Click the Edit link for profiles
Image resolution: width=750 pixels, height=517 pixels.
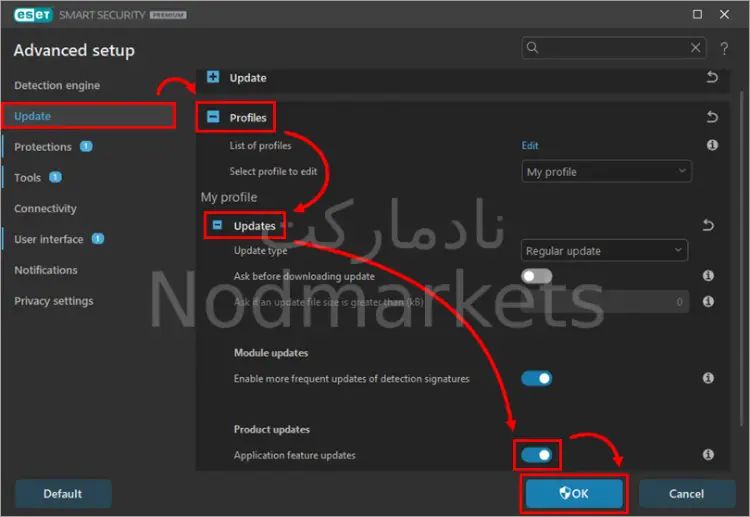pos(530,145)
